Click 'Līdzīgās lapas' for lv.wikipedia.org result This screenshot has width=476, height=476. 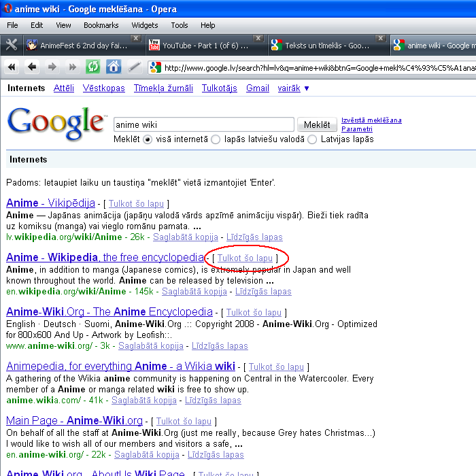pos(254,237)
